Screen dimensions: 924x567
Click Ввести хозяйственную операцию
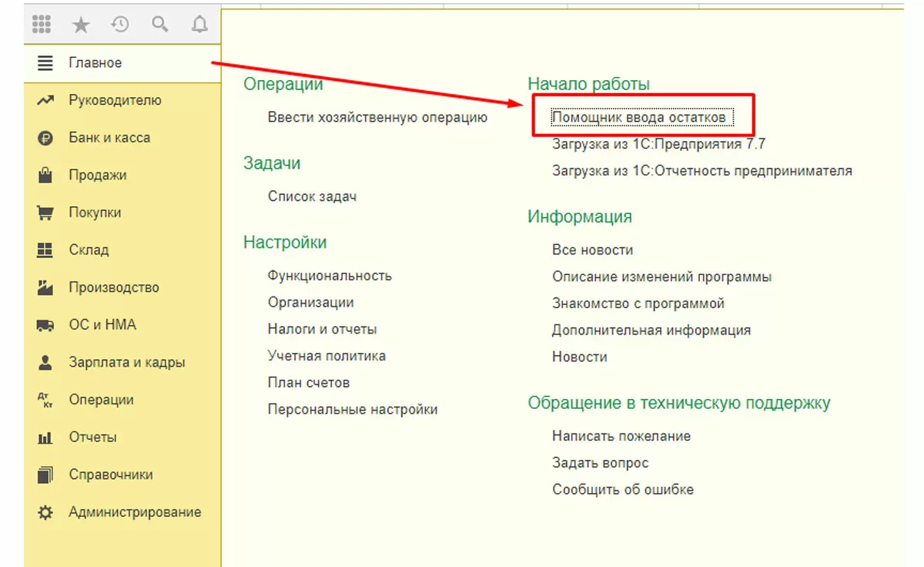pyautogui.click(x=377, y=117)
